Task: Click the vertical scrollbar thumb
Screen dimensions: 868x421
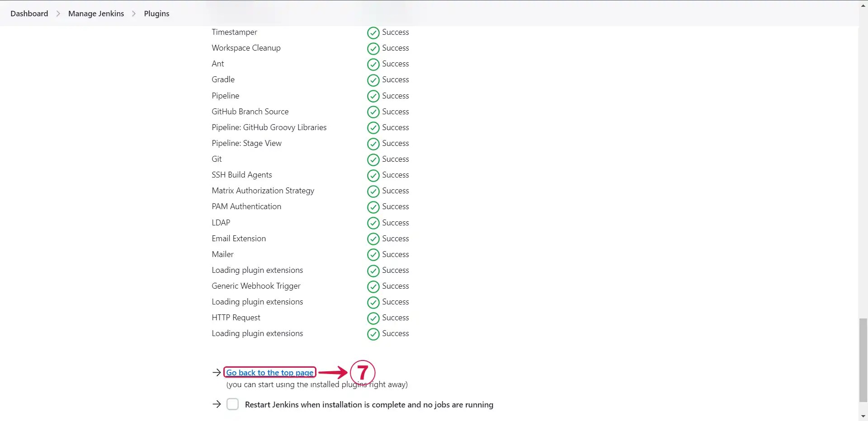Action: pyautogui.click(x=863, y=360)
